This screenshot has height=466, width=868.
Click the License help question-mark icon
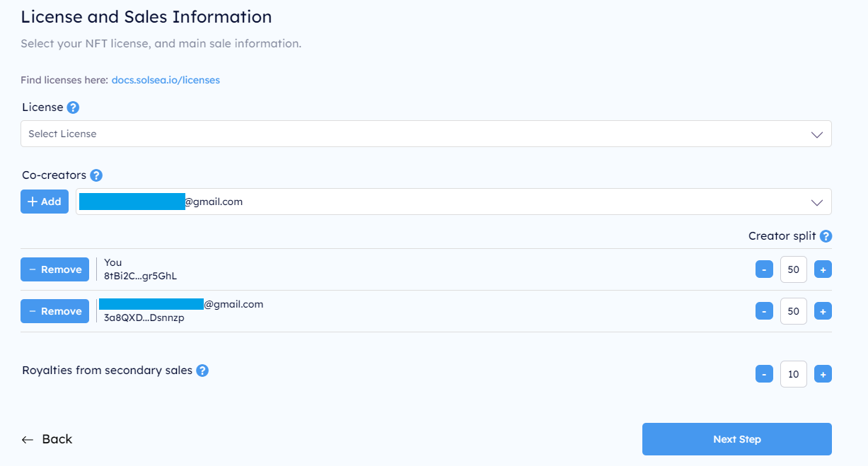(73, 107)
